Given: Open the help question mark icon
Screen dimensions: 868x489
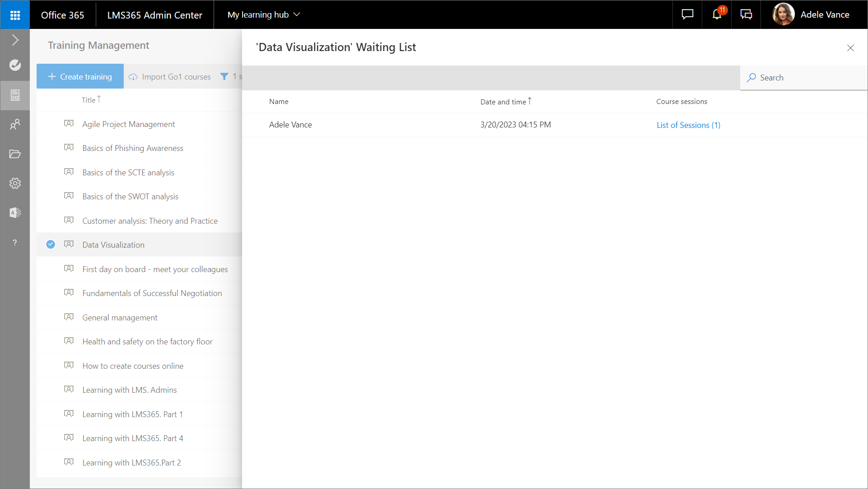Looking at the screenshot, I should (x=15, y=243).
